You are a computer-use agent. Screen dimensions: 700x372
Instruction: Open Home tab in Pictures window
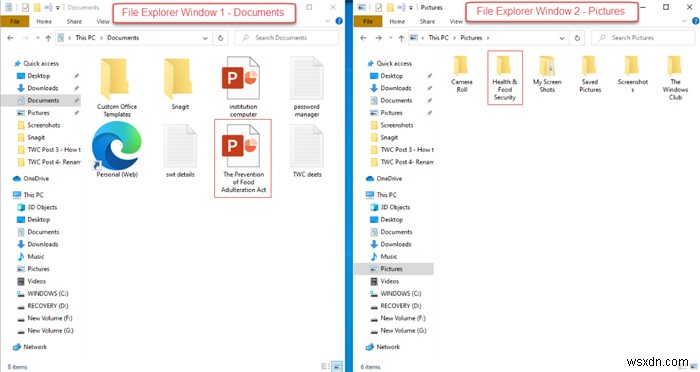click(397, 21)
